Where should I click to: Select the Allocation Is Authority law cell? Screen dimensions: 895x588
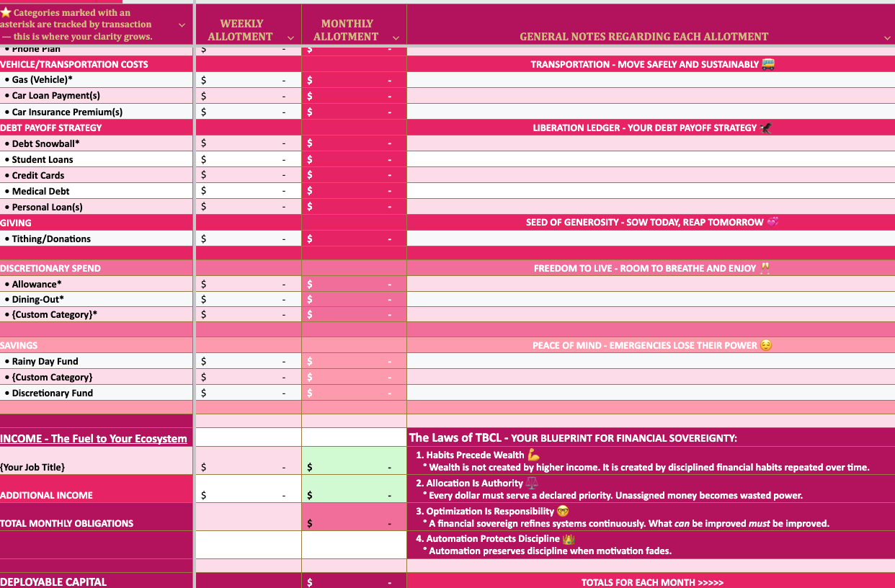tap(651, 489)
